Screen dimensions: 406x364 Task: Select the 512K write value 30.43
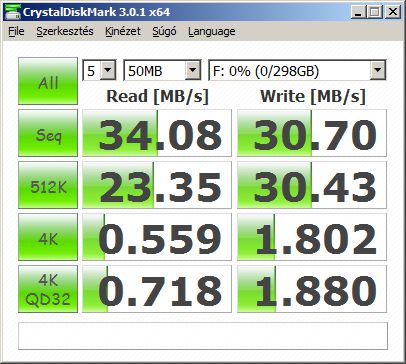coord(312,185)
